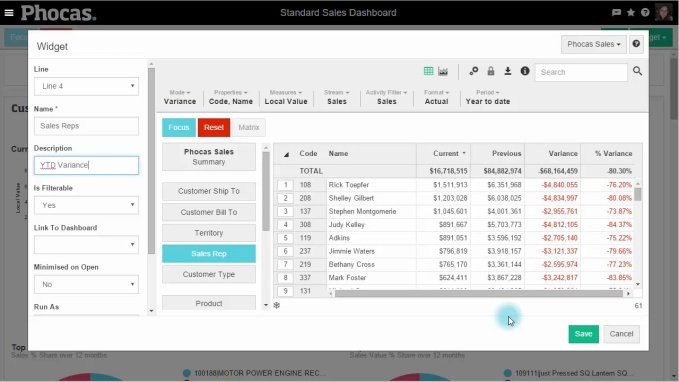Click the widget settings panel scrollbar

[x=151, y=161]
